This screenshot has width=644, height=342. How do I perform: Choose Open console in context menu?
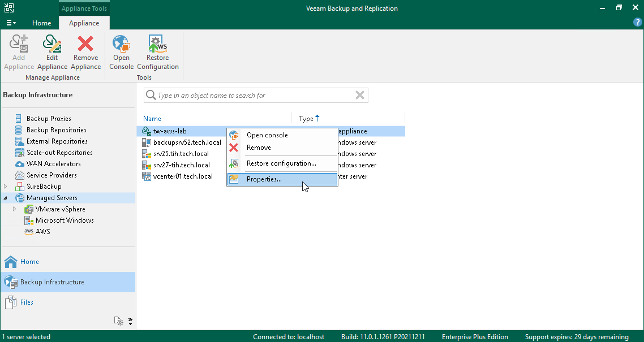pyautogui.click(x=282, y=135)
